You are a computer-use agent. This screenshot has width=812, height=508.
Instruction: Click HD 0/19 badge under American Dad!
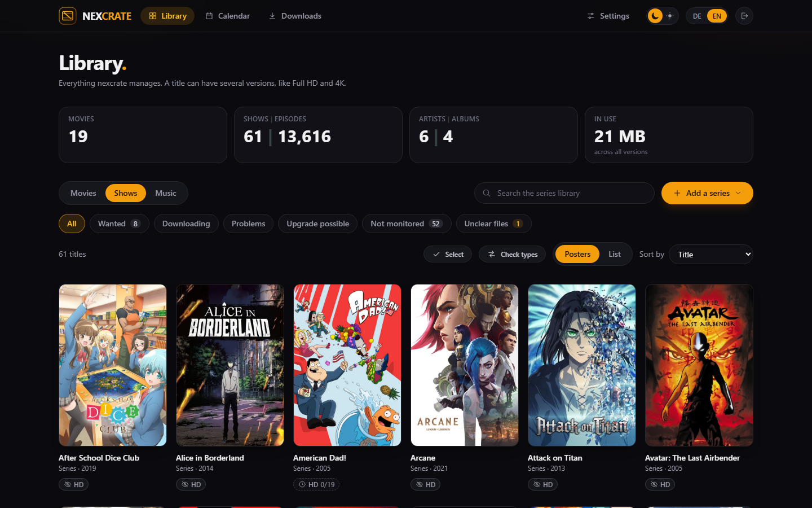316,484
